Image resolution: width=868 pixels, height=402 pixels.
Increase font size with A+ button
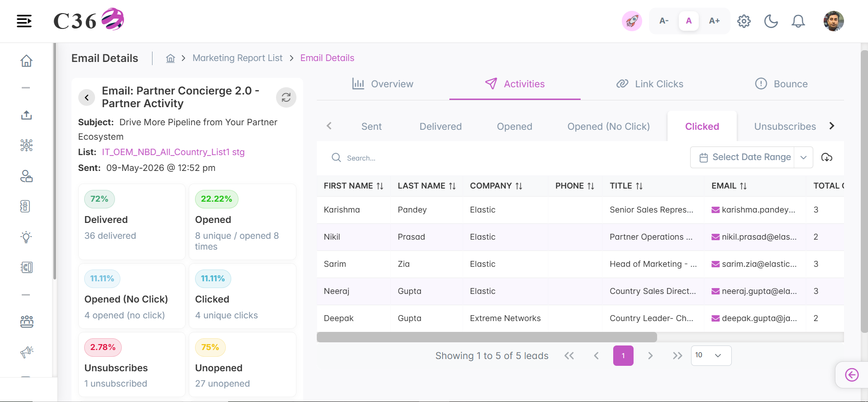[714, 21]
